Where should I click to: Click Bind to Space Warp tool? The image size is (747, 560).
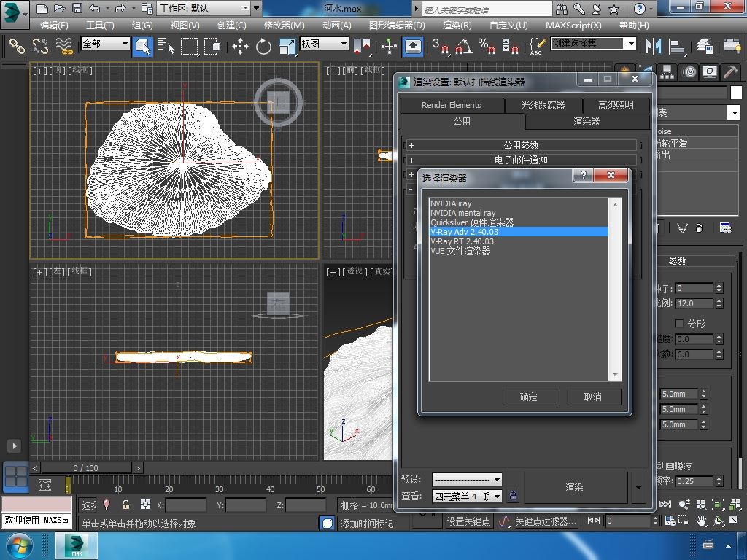(x=64, y=46)
